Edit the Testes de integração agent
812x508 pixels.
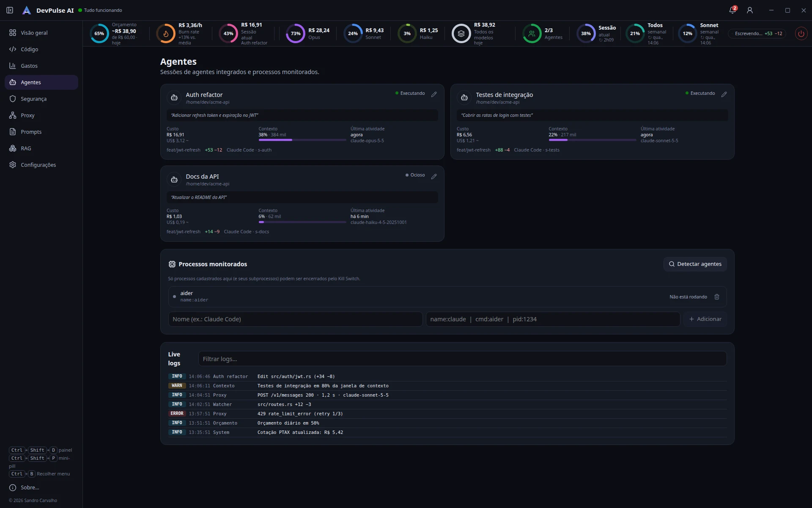(x=724, y=94)
